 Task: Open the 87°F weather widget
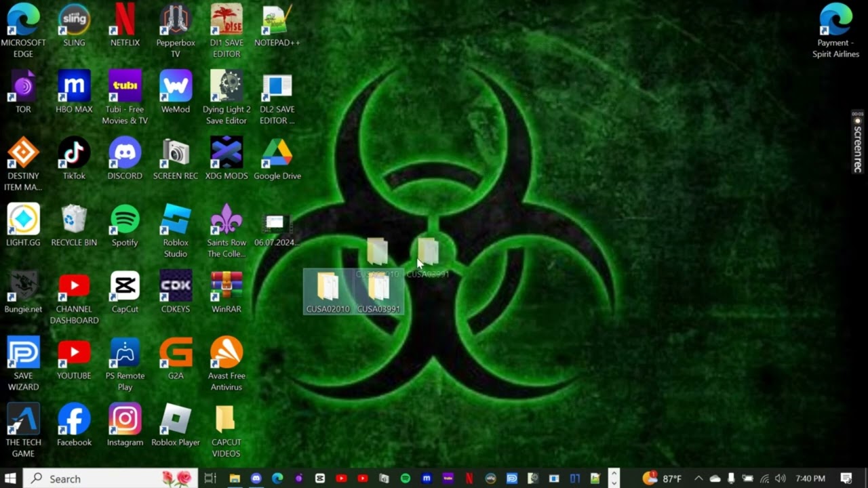coord(662,479)
